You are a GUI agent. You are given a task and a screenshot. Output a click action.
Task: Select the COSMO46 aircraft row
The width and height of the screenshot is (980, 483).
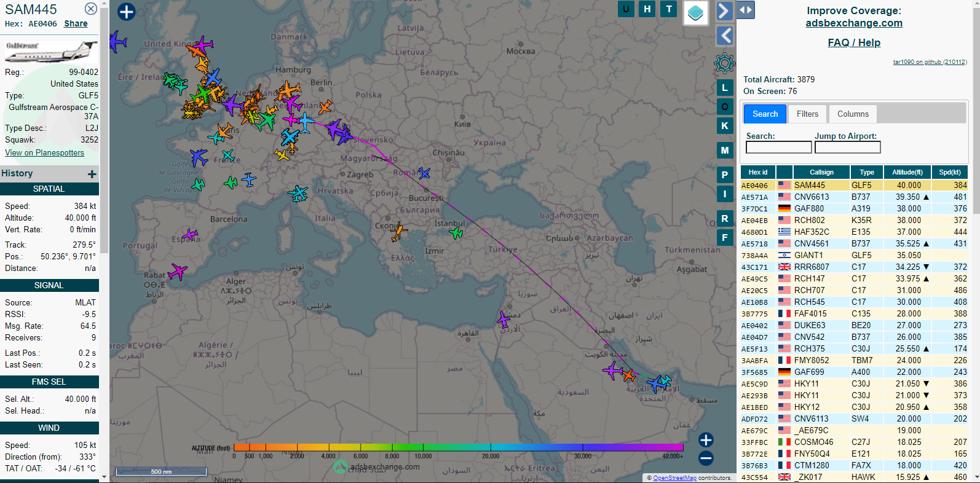[x=854, y=442]
